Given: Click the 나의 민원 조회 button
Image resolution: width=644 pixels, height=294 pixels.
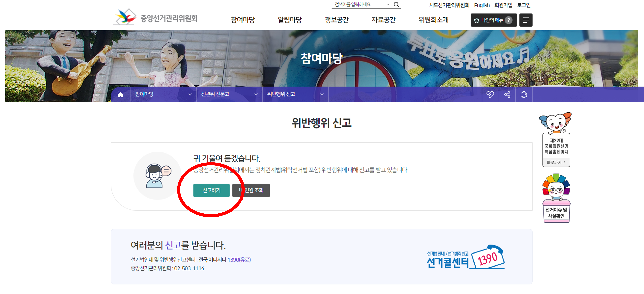Looking at the screenshot, I should [251, 191].
